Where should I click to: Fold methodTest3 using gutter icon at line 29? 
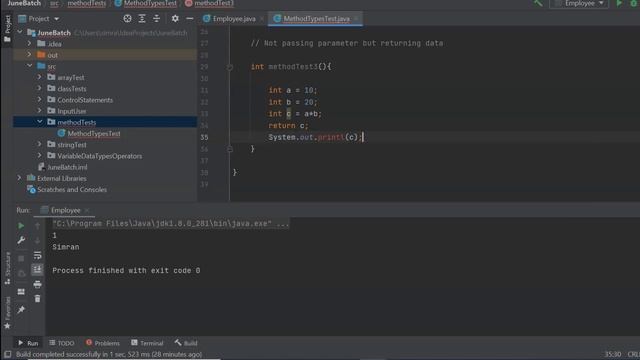(230, 67)
